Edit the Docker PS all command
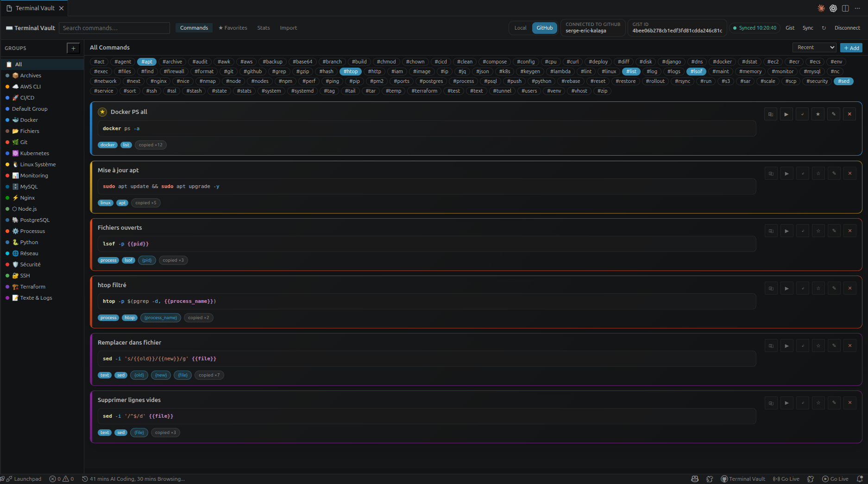 [x=834, y=114]
